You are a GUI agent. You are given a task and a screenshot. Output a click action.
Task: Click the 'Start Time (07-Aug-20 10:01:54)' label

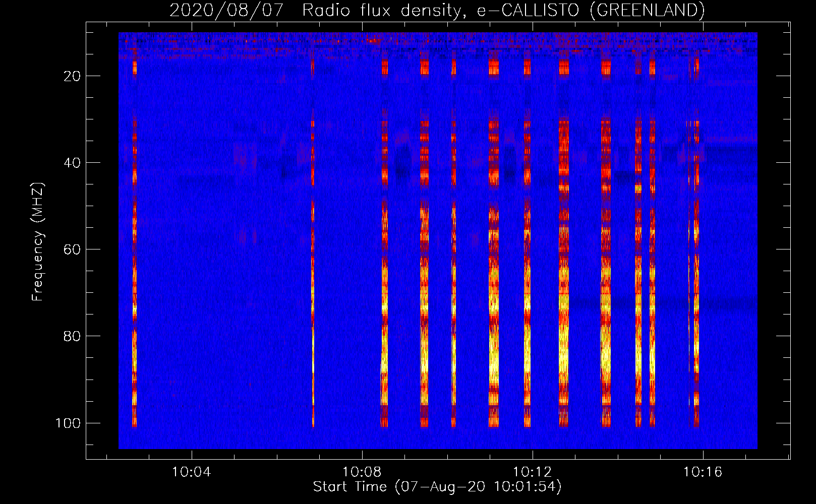437,487
